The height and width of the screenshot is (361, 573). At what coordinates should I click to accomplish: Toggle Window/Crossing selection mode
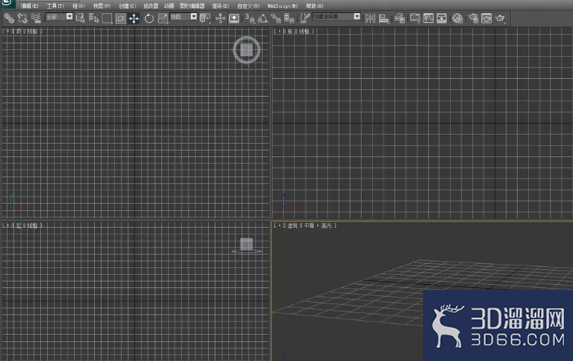120,18
